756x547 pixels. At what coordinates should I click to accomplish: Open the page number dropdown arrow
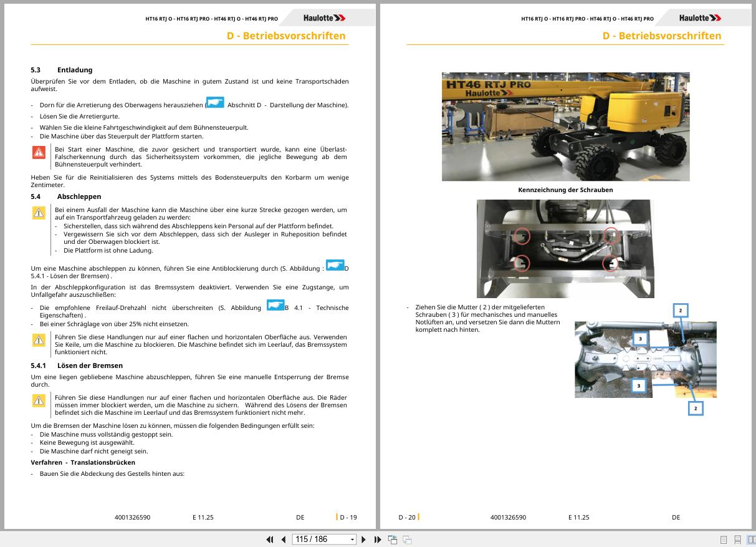[353, 540]
